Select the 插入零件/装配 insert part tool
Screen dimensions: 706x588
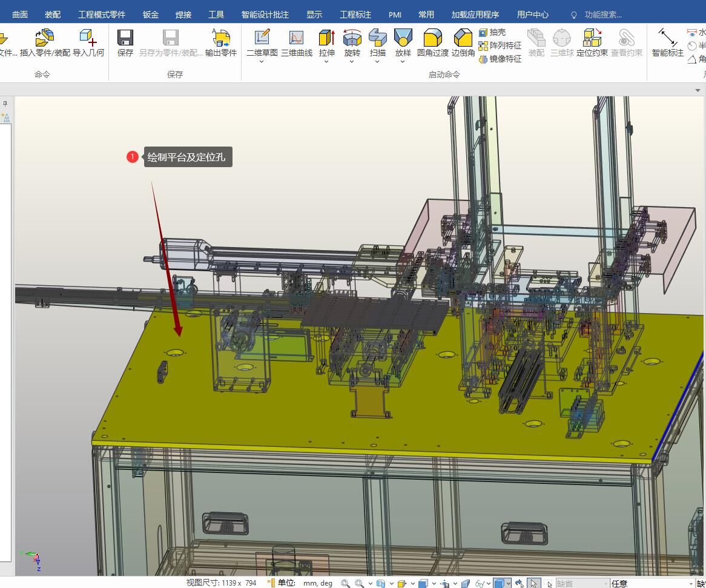pos(45,39)
